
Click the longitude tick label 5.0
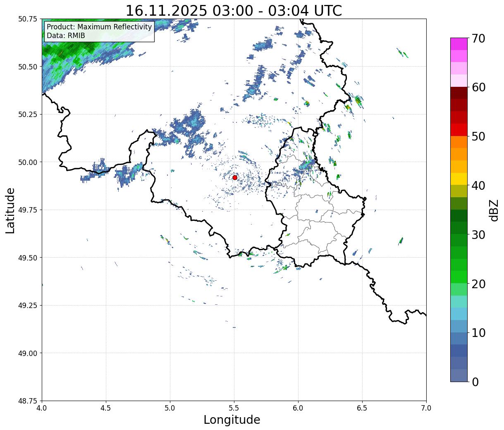170,408
